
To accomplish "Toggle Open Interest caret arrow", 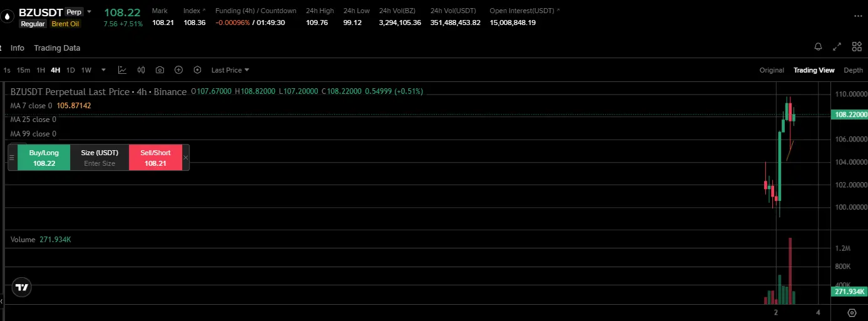I will pyautogui.click(x=558, y=11).
